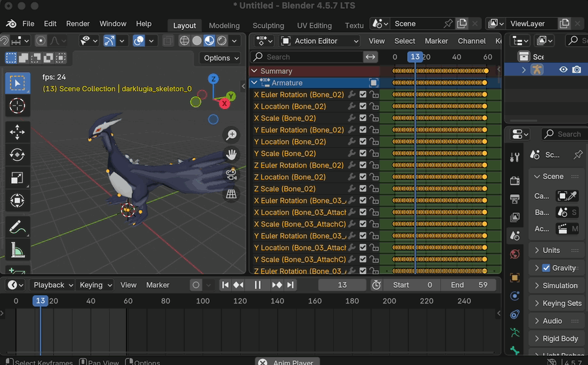Select wireframe viewport shading
588x365 pixels.
click(184, 41)
